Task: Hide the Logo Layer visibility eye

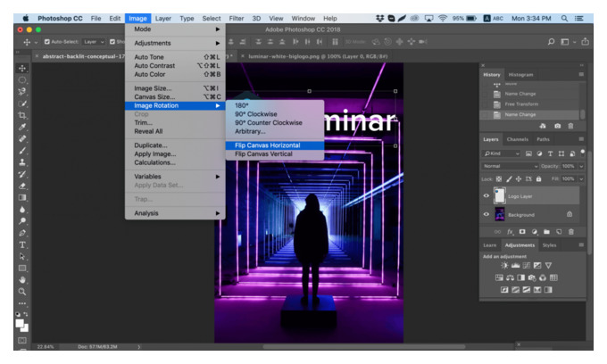Action: click(x=486, y=195)
